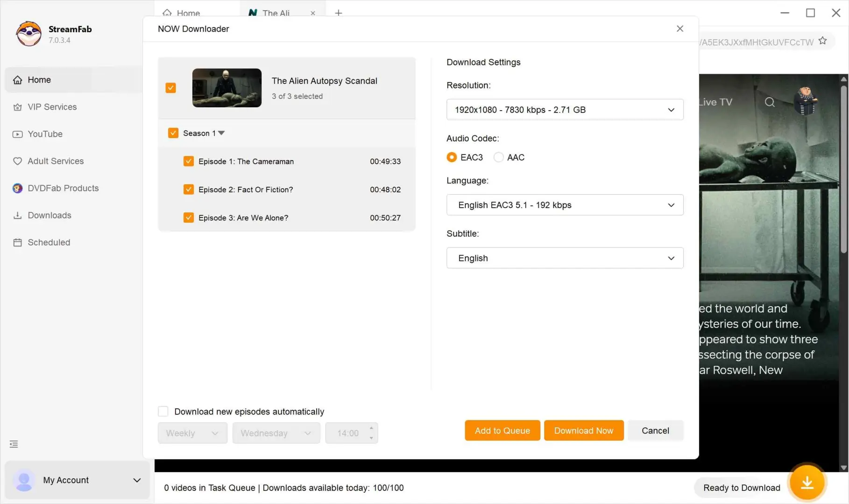Click the YouTube play icon
This screenshot has height=504, width=849.
[17, 134]
